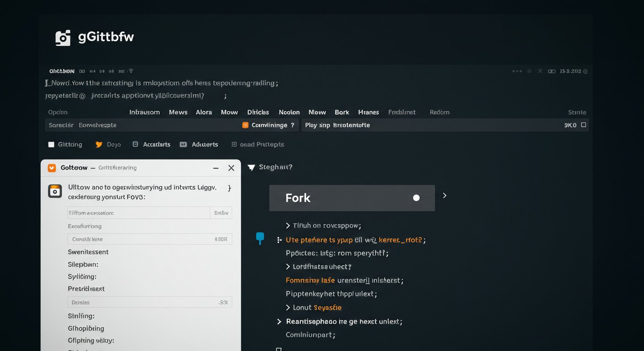Open the Steghau filter funnel icon
Image resolution: width=644 pixels, height=351 pixels.
252,167
